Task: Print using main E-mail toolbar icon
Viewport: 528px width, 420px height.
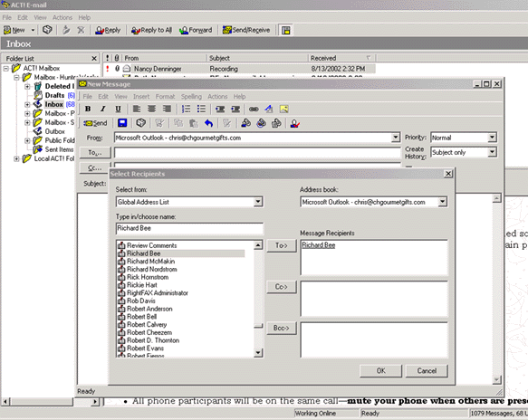Action: tap(47, 30)
